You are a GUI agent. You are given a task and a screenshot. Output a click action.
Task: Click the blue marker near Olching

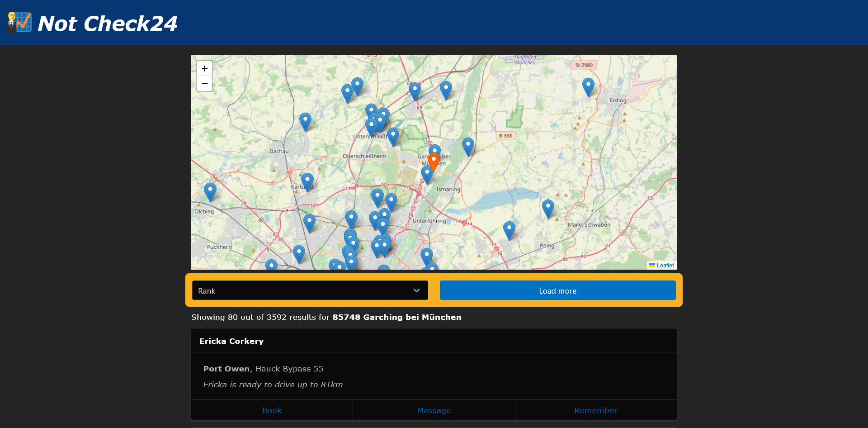coord(210,192)
